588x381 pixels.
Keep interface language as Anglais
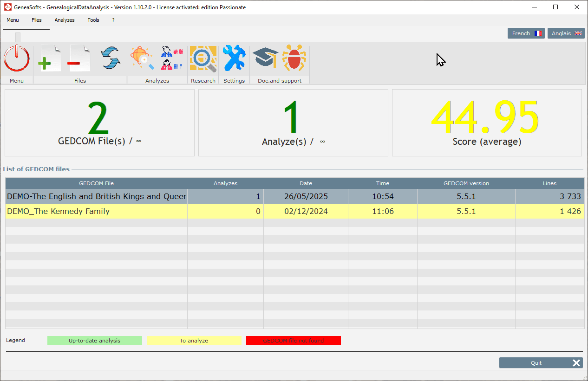(566, 33)
